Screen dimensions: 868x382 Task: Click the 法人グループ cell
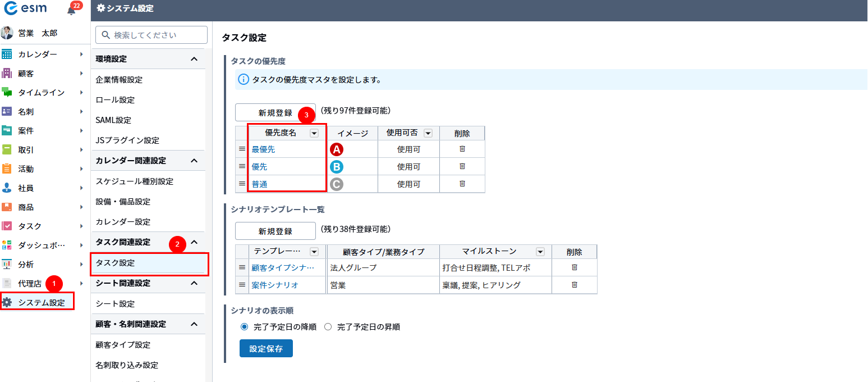(x=383, y=267)
